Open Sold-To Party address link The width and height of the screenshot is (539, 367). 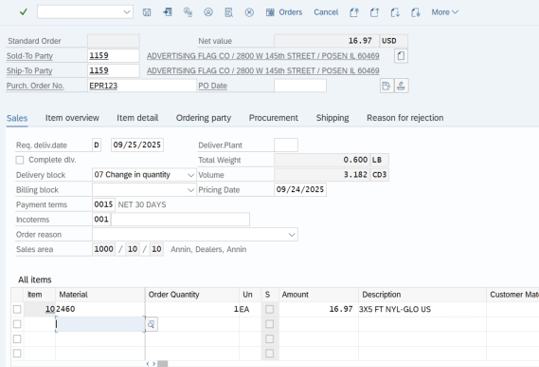tap(263, 56)
